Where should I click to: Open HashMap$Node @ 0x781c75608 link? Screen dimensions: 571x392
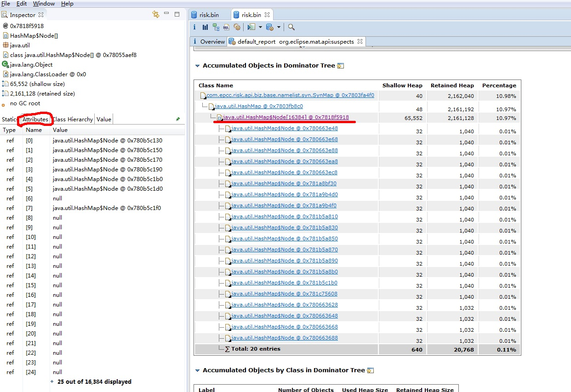tap(284, 294)
